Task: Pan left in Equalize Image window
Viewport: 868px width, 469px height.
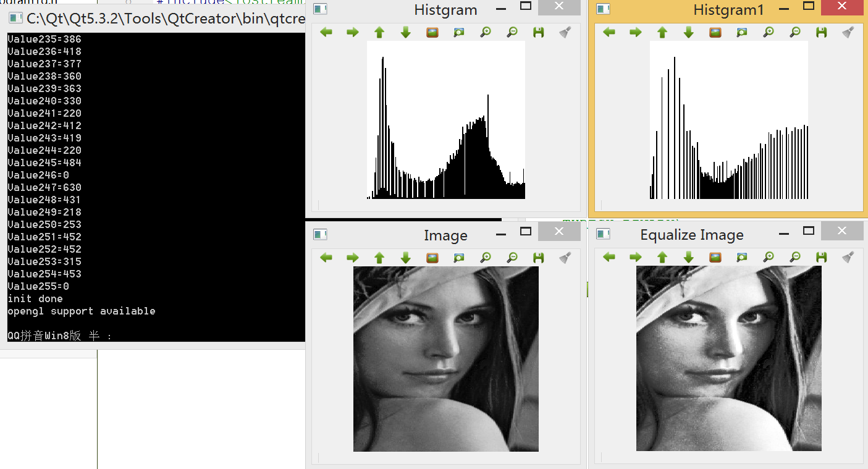Action: [609, 257]
